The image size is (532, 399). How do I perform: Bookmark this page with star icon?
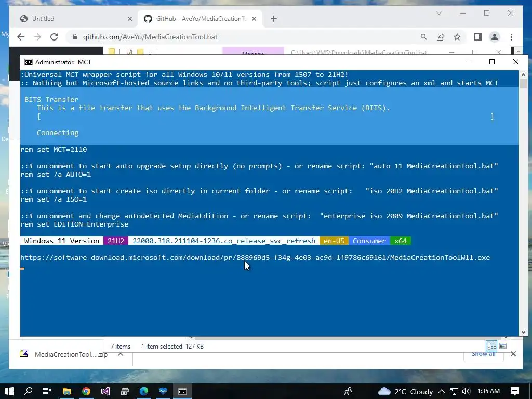click(457, 37)
